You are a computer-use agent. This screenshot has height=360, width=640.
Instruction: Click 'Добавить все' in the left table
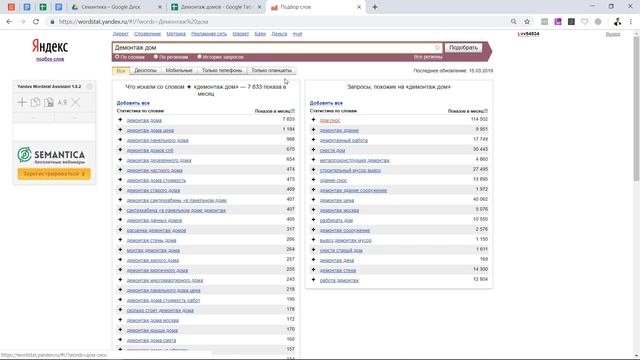[133, 103]
